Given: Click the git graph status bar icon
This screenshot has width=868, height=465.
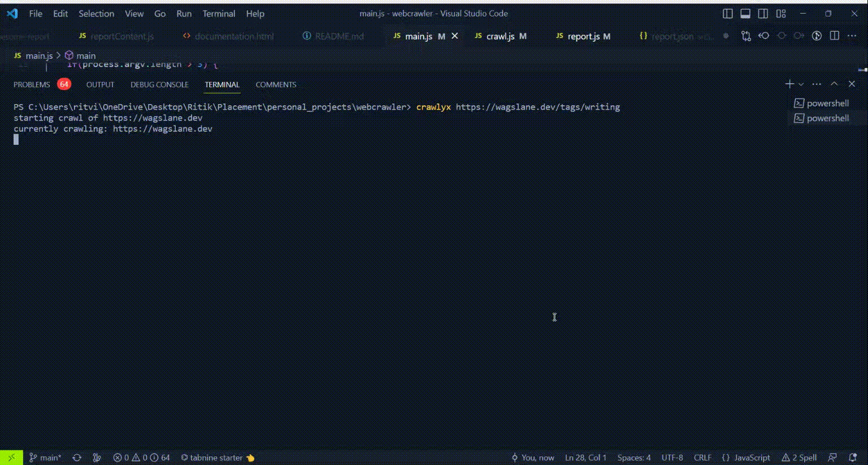Looking at the screenshot, I should tap(97, 458).
